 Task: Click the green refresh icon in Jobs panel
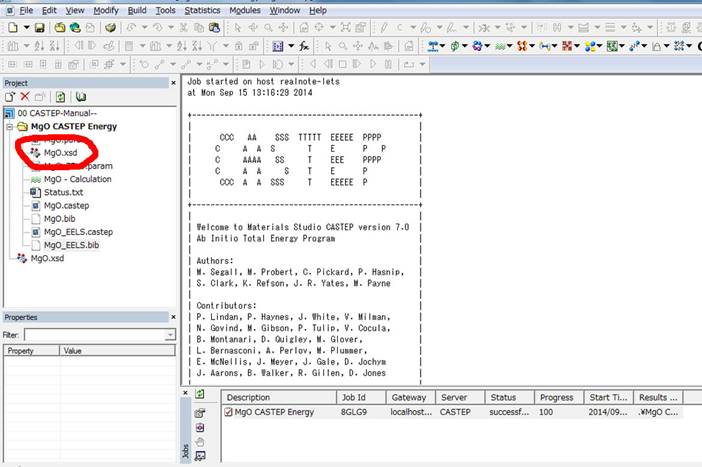(200, 394)
